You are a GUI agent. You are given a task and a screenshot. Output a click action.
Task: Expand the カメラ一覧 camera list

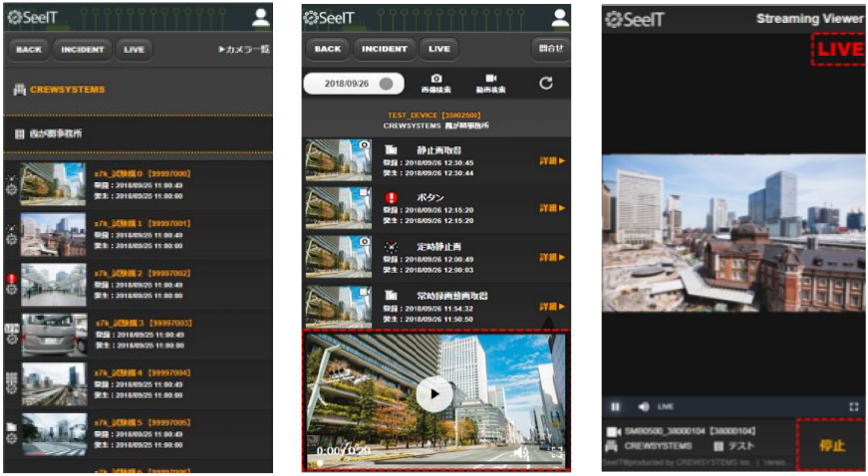coord(243,49)
